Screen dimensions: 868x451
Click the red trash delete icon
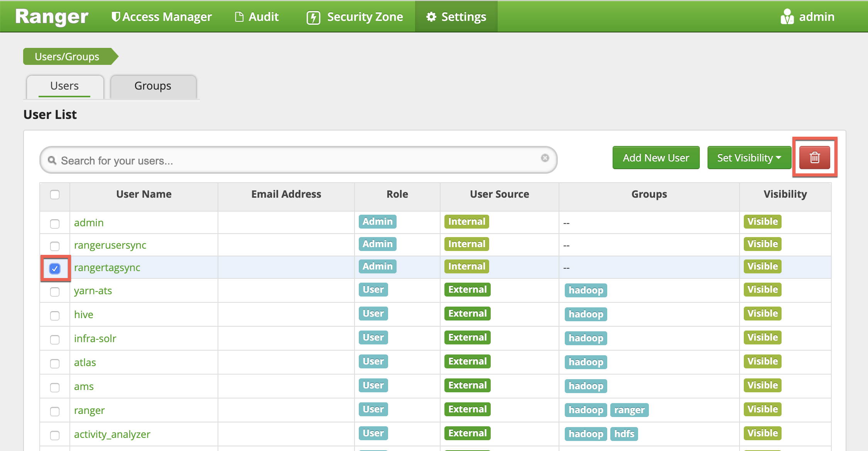tap(814, 158)
